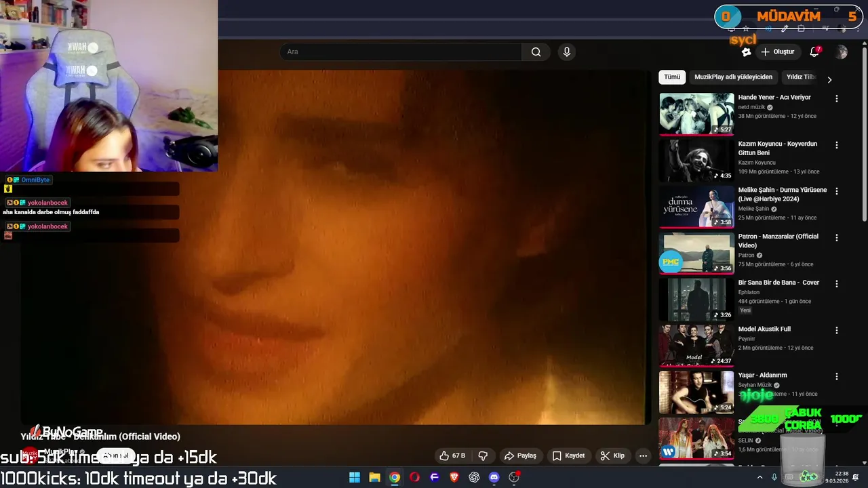
Task: Show hidden system tray icons chevron
Action: tap(760, 477)
